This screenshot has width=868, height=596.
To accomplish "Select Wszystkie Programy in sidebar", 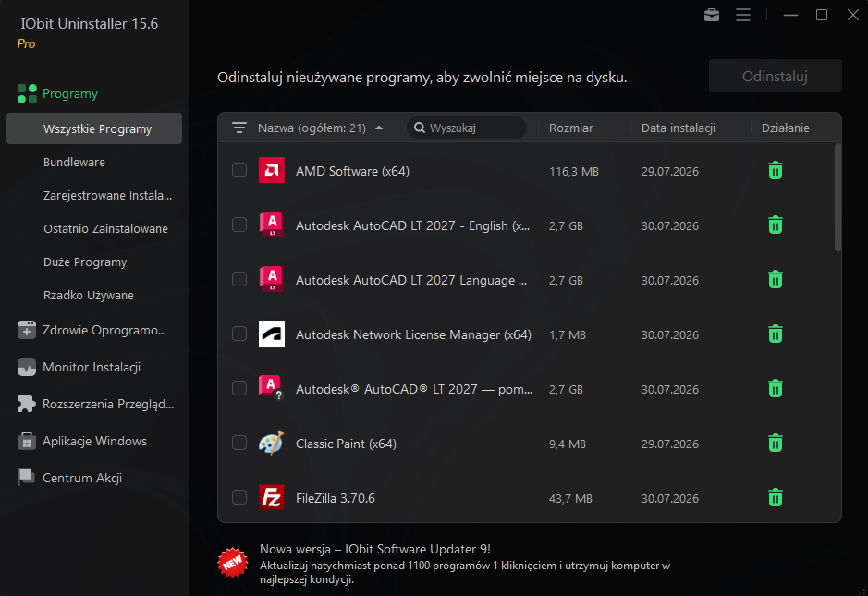I will click(94, 128).
